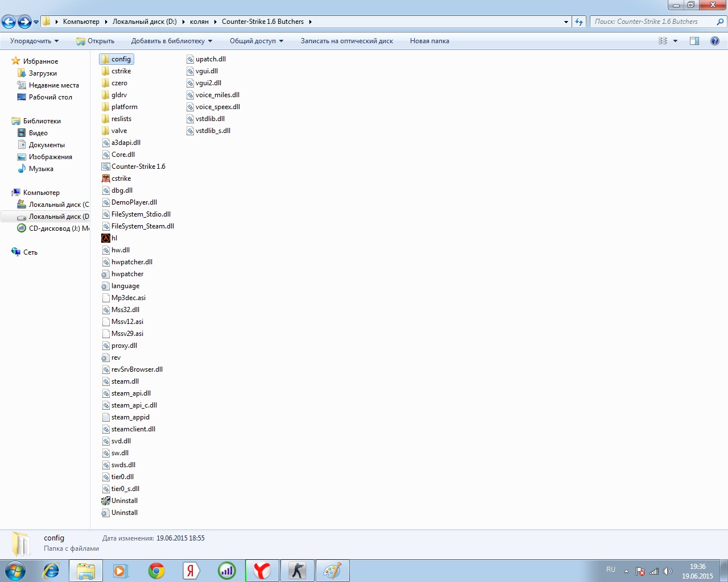This screenshot has width=728, height=582.
Task: Open the recent pages dropdown arrow
Action: (36, 22)
